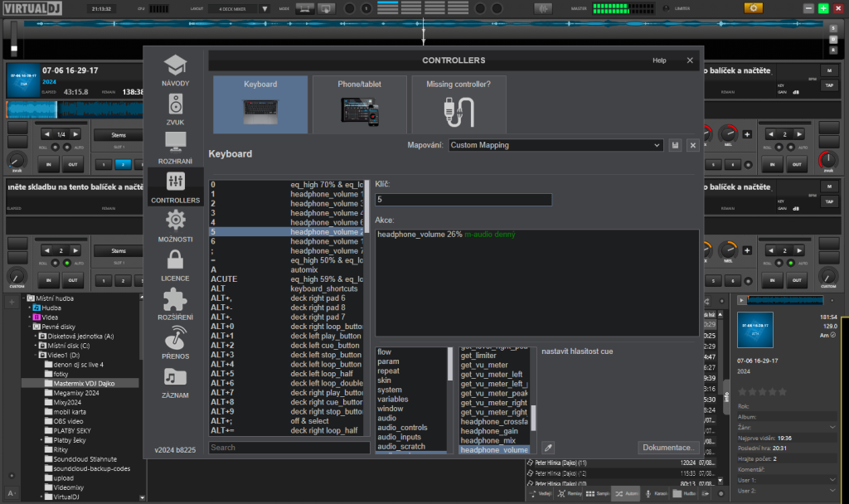Open the Mapování Custom Mapping dropdown
Screen dimensions: 849x504
[x=555, y=145]
